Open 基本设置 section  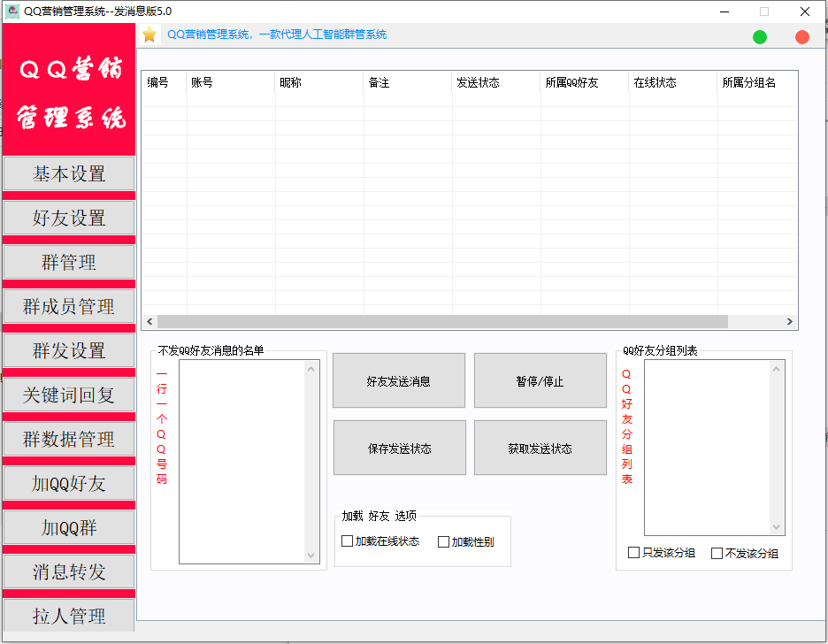pyautogui.click(x=69, y=173)
